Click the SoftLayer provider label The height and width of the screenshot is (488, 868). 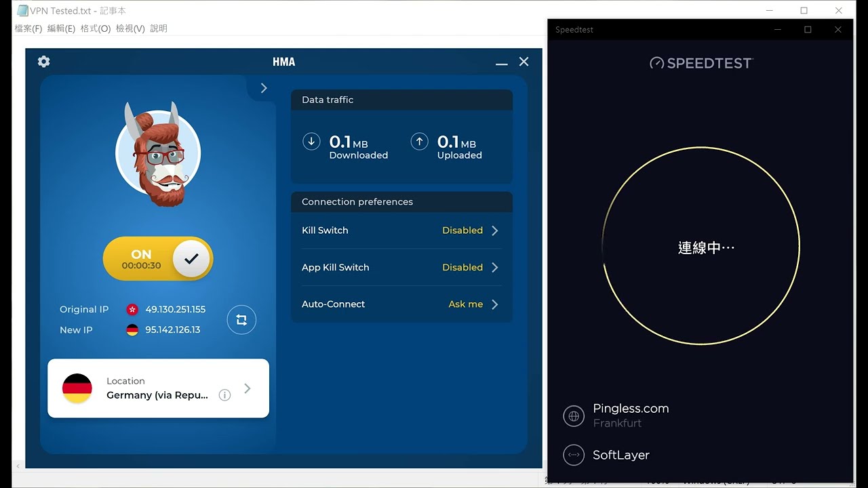[x=621, y=455]
